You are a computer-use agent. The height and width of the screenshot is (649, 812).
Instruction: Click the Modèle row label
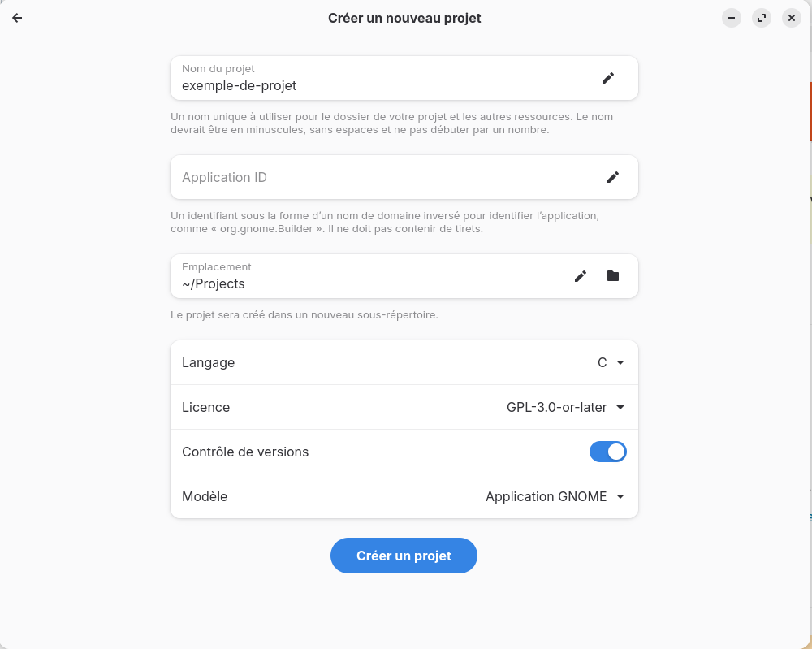(x=205, y=496)
